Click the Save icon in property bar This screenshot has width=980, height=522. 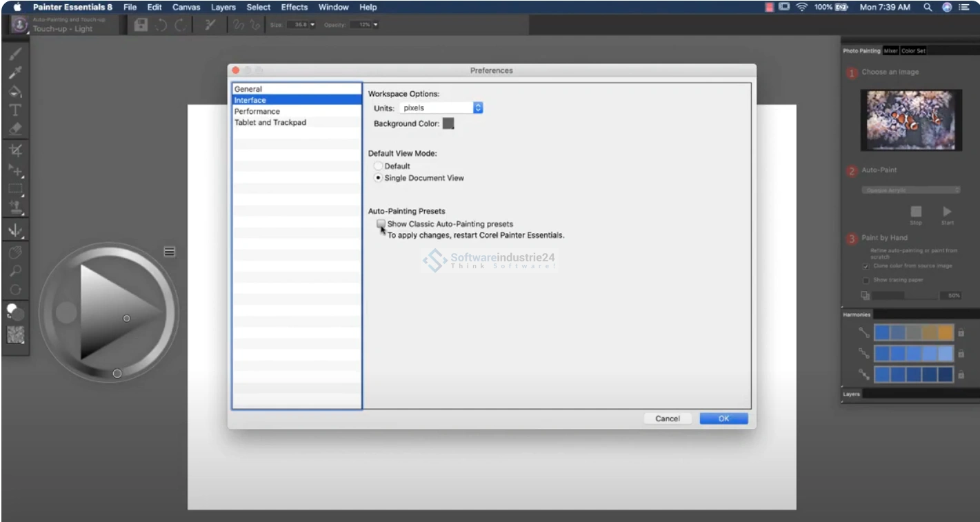pos(141,25)
